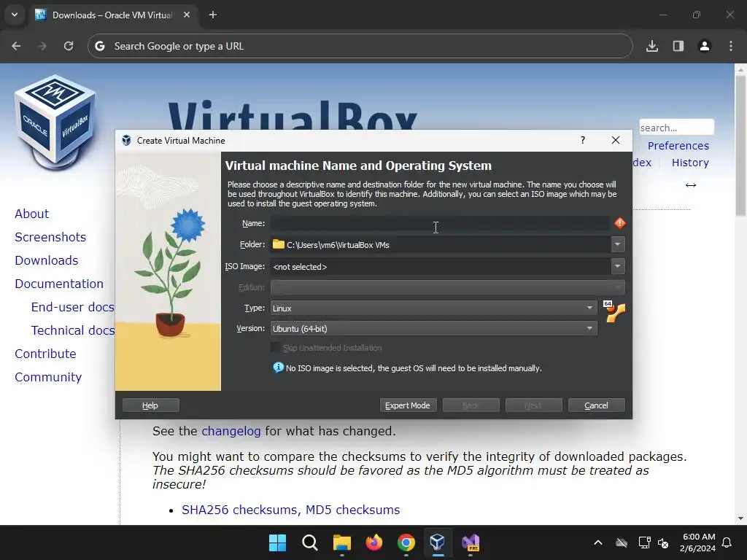Reload the page with the refresh icon
747x560 pixels.
point(69,46)
